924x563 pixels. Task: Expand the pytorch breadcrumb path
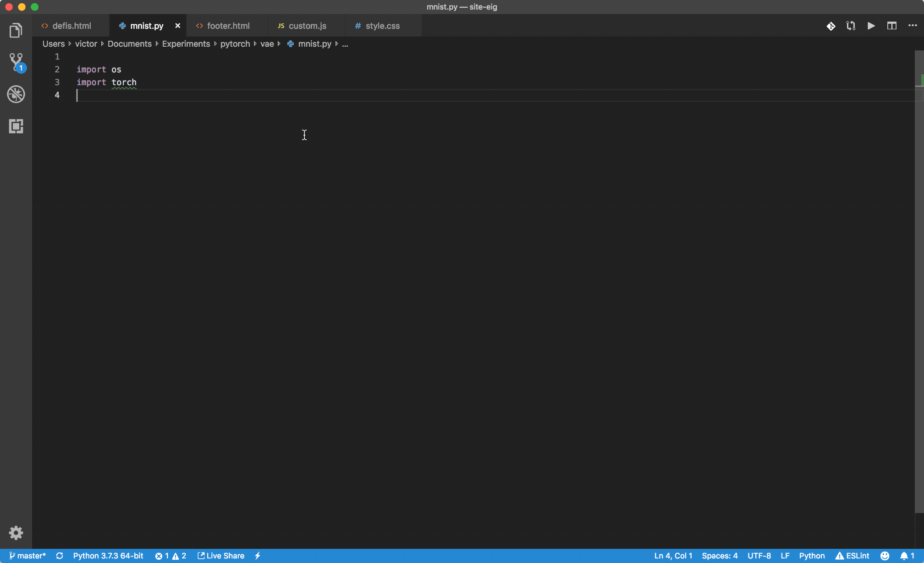click(x=236, y=44)
